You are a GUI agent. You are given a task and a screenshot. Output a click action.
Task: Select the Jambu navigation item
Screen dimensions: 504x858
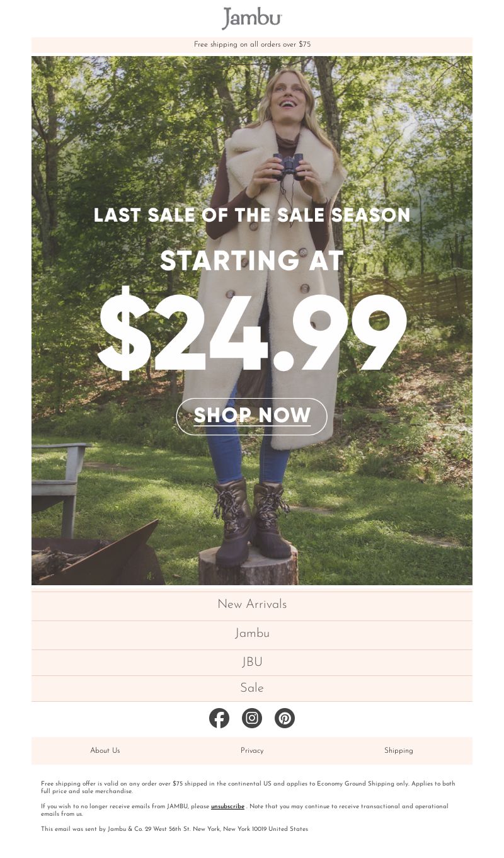point(252,634)
